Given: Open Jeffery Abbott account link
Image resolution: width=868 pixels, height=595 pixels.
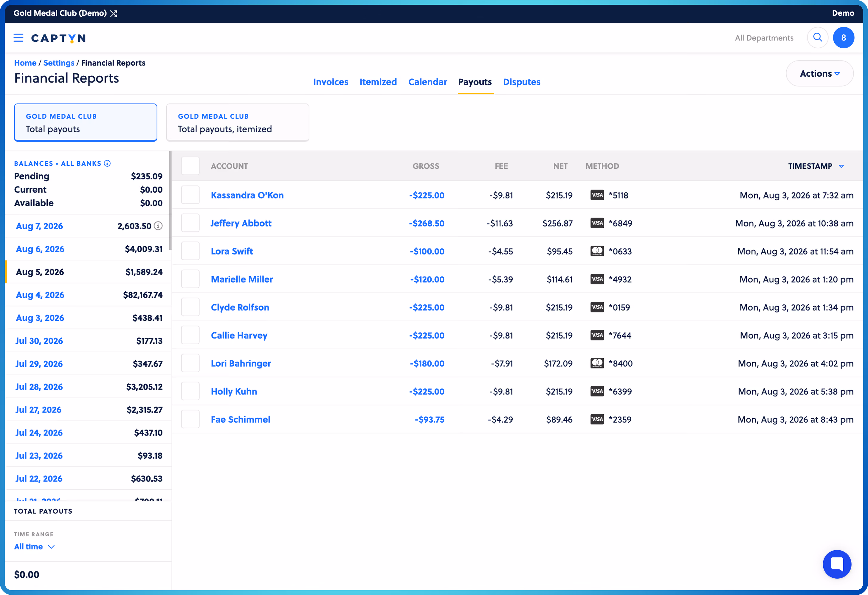Looking at the screenshot, I should click(x=241, y=223).
